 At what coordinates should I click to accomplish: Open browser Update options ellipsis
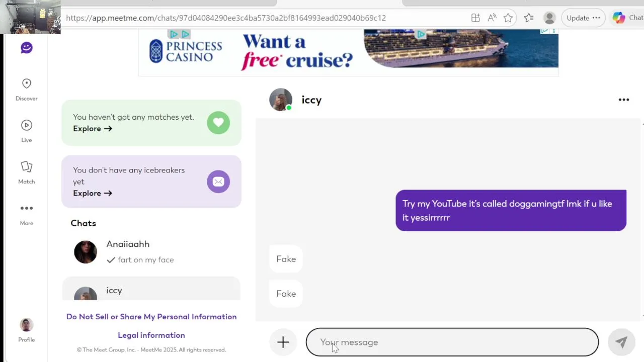point(596,18)
